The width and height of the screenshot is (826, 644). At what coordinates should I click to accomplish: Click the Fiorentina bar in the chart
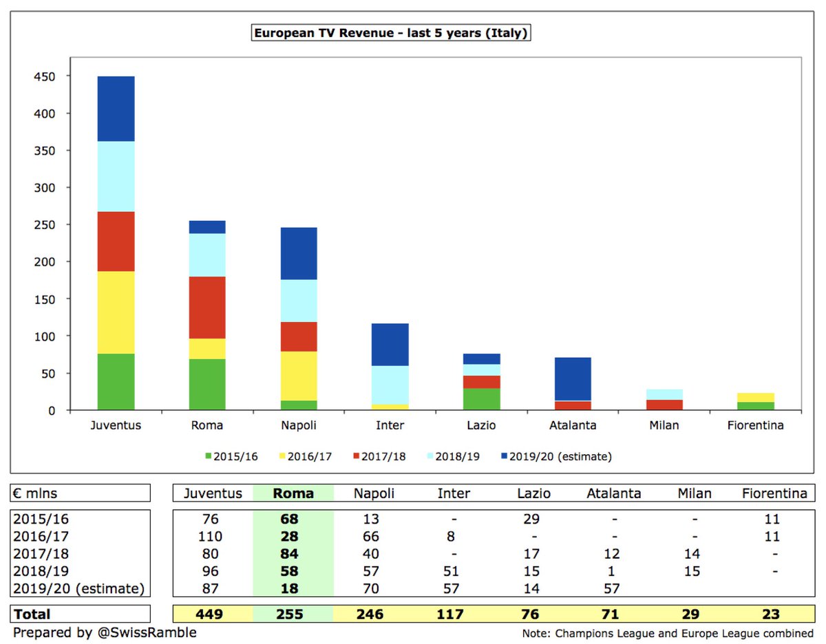click(x=755, y=402)
